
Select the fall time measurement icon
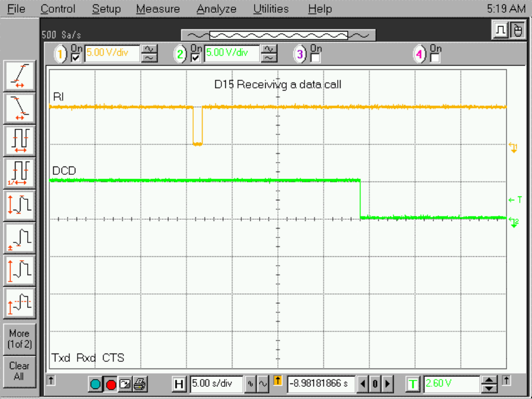tap(20, 108)
